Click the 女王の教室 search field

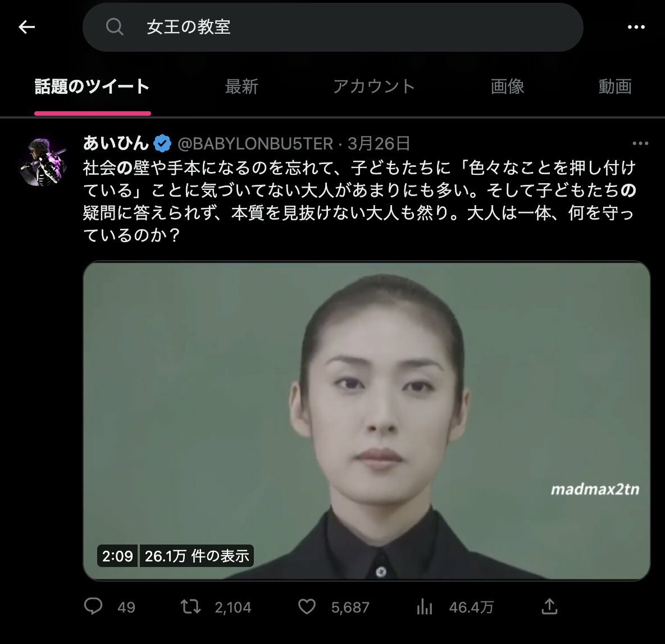point(333,27)
